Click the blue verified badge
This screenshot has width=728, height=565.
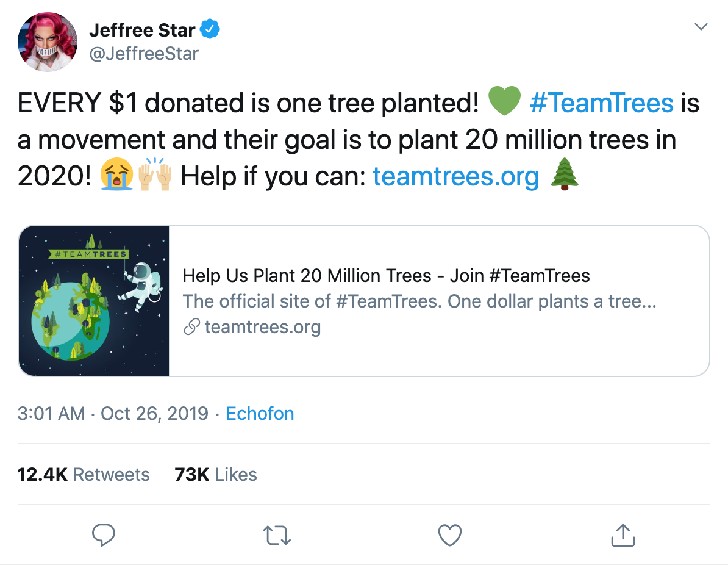click(210, 29)
